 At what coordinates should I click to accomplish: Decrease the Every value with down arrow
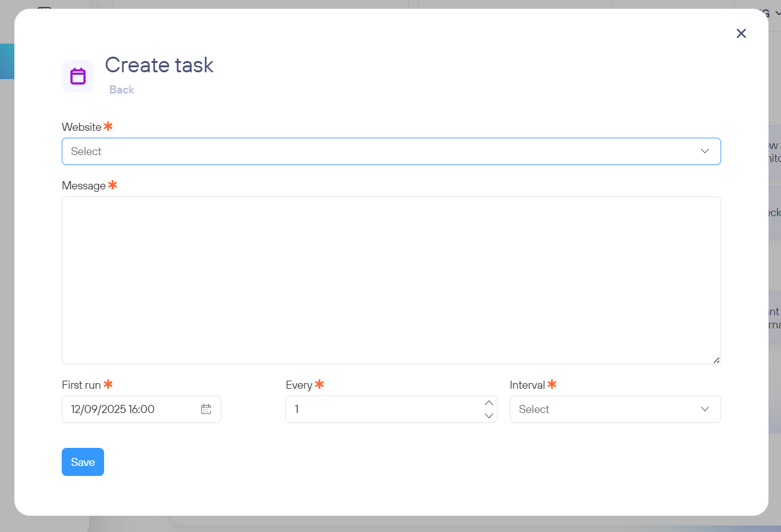tap(489, 416)
